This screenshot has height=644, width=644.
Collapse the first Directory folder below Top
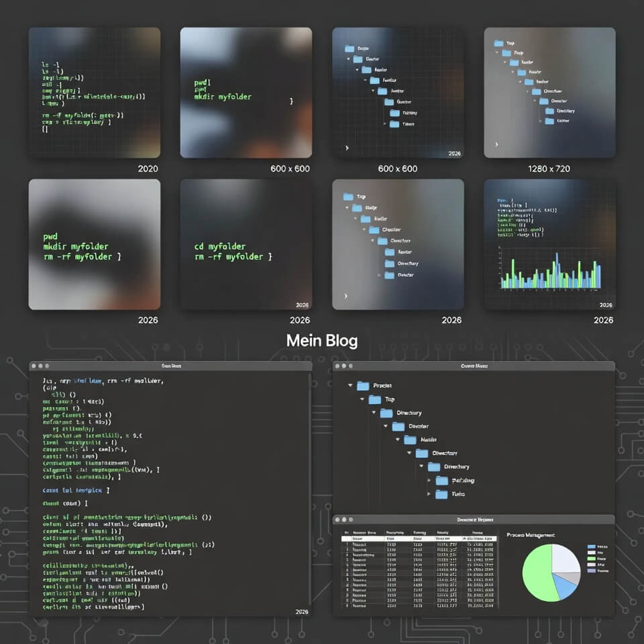374,413
